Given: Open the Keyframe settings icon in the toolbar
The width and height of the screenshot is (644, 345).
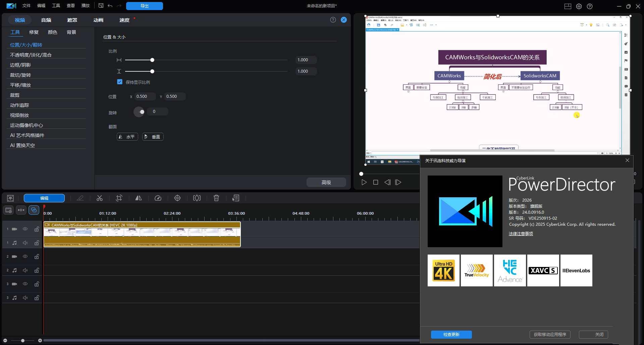Looking at the screenshot, I should (x=197, y=198).
